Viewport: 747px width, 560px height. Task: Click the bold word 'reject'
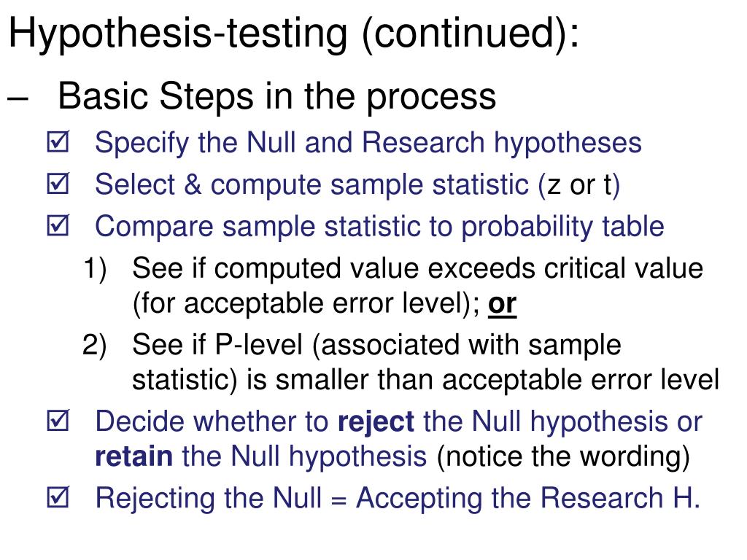(x=376, y=422)
